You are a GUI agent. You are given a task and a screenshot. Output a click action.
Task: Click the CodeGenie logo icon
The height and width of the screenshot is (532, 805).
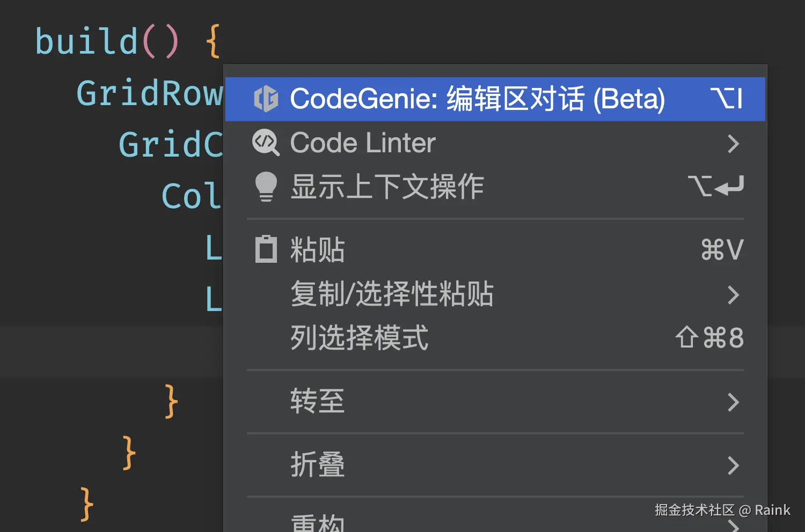tap(266, 99)
